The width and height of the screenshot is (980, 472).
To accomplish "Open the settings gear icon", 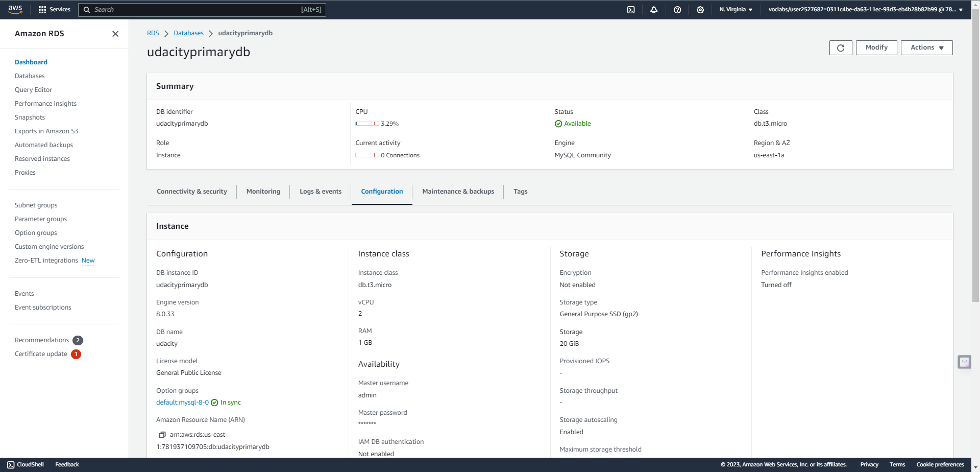I will pos(700,10).
